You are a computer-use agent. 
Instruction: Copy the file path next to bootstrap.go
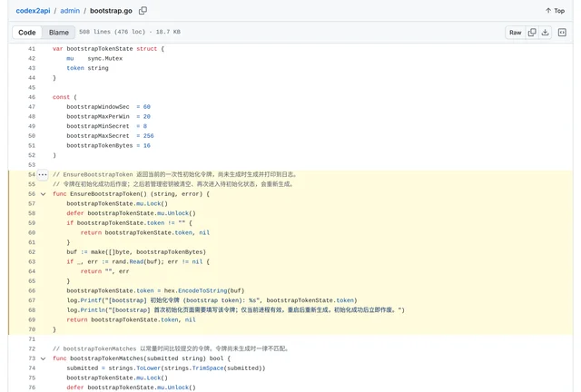click(143, 11)
